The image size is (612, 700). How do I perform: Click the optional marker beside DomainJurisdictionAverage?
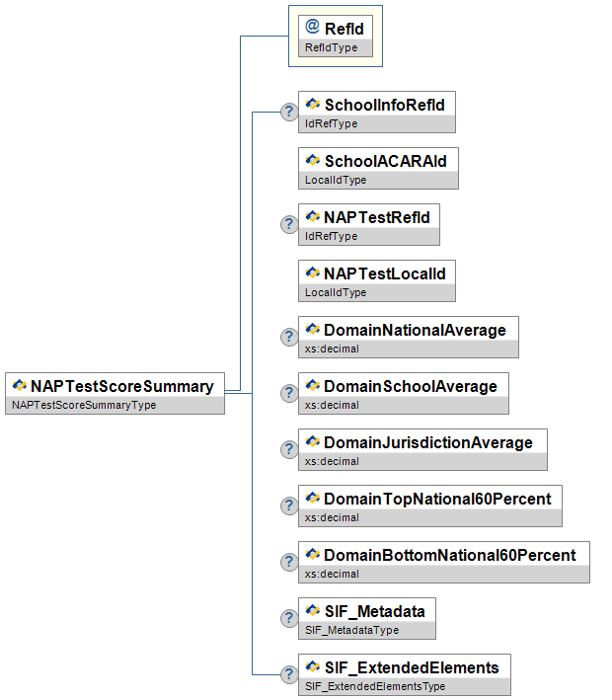coord(289,449)
